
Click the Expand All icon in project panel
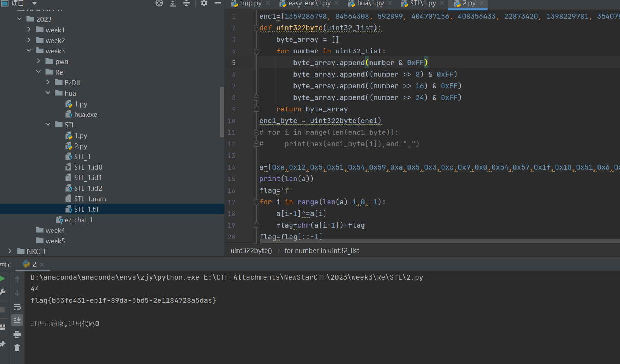[173, 3]
